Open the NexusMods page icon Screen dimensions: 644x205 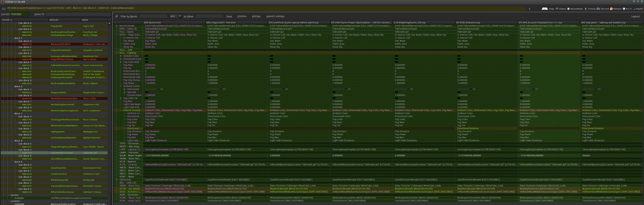(x=568, y=9)
